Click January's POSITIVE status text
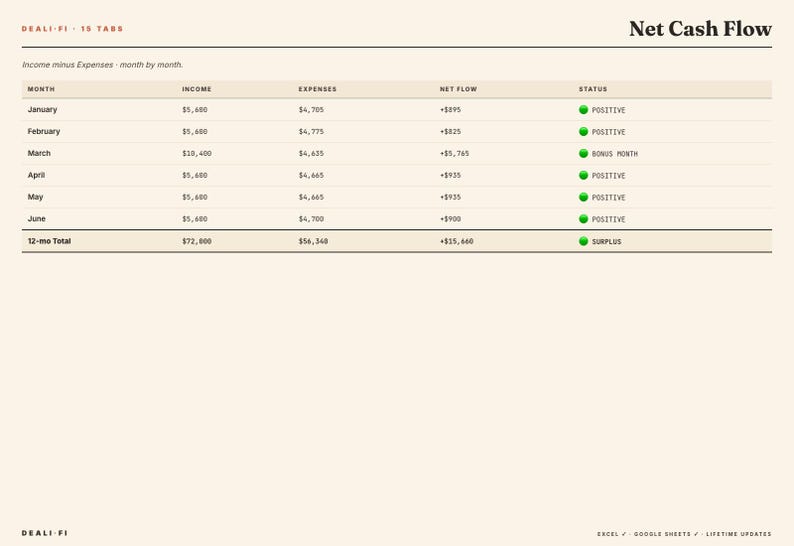This screenshot has width=794, height=546. click(609, 110)
